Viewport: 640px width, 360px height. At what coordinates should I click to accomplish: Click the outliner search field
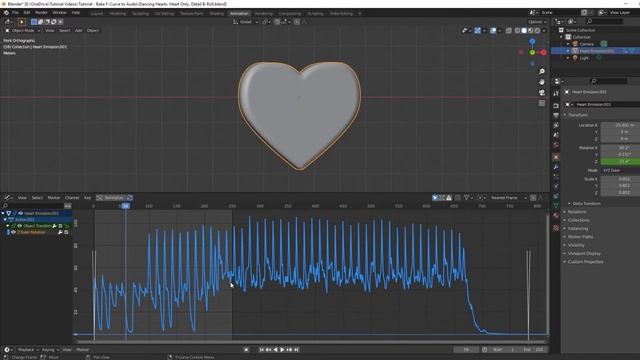coord(604,21)
